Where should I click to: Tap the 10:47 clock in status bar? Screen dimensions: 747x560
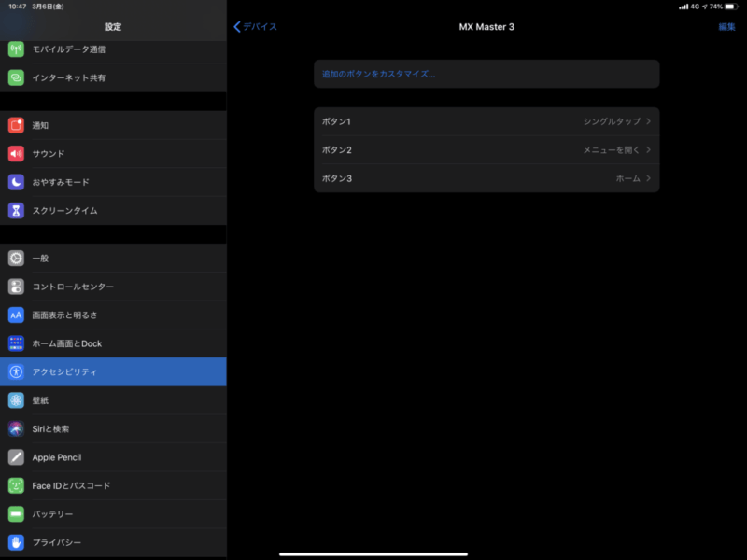pyautogui.click(x=18, y=7)
